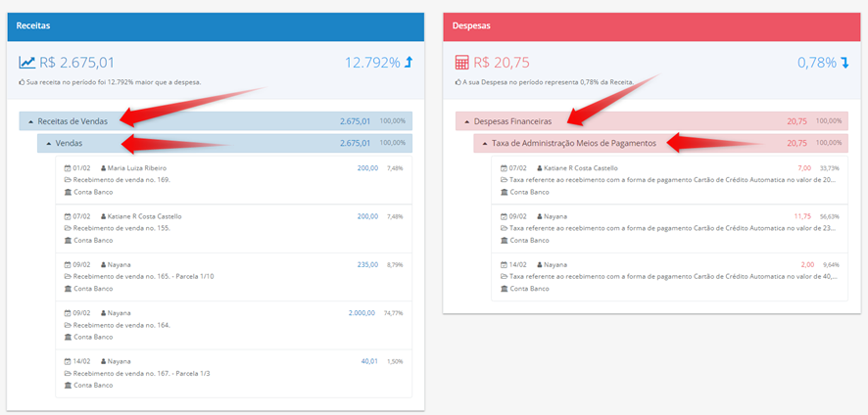Click the blue up arrow beside 12.792%

pyautogui.click(x=409, y=63)
